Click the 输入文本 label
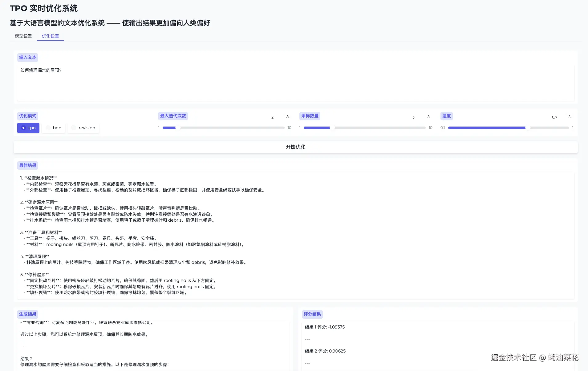 click(28, 58)
